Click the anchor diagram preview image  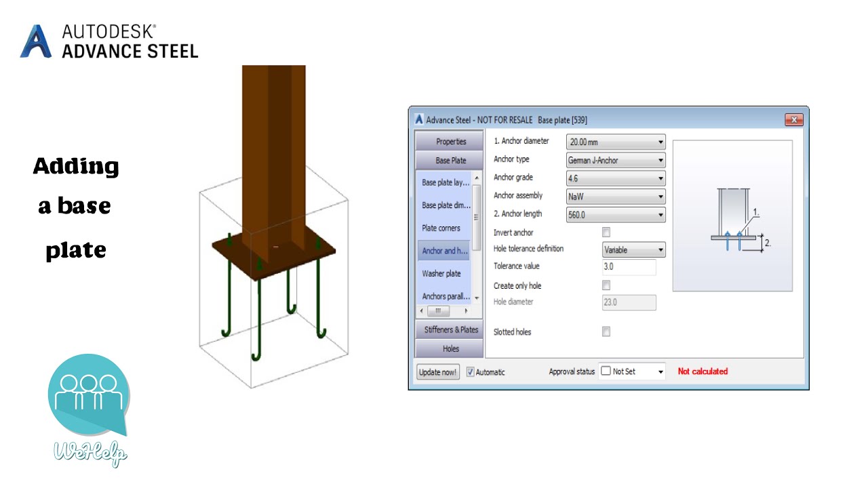click(x=732, y=216)
